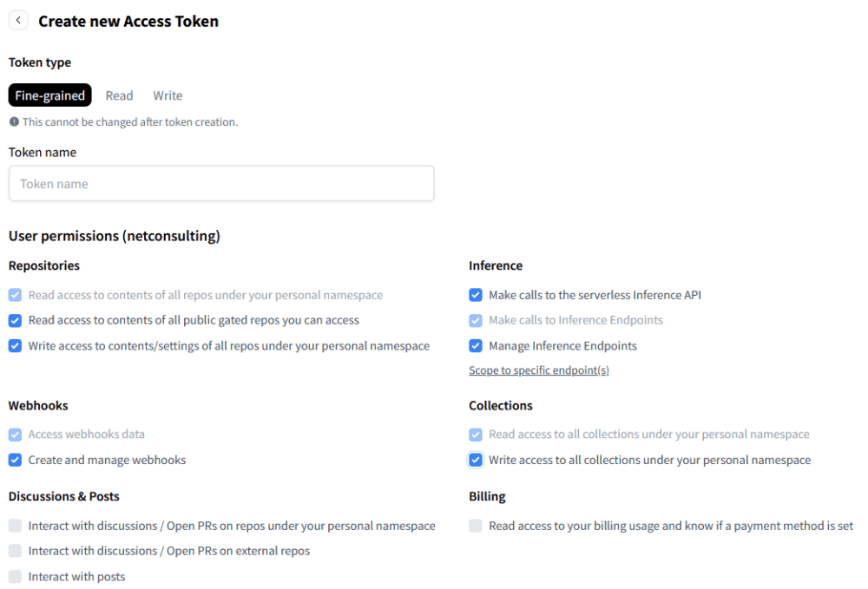The width and height of the screenshot is (868, 589).
Task: Check read access to billing usage
Action: tap(476, 526)
